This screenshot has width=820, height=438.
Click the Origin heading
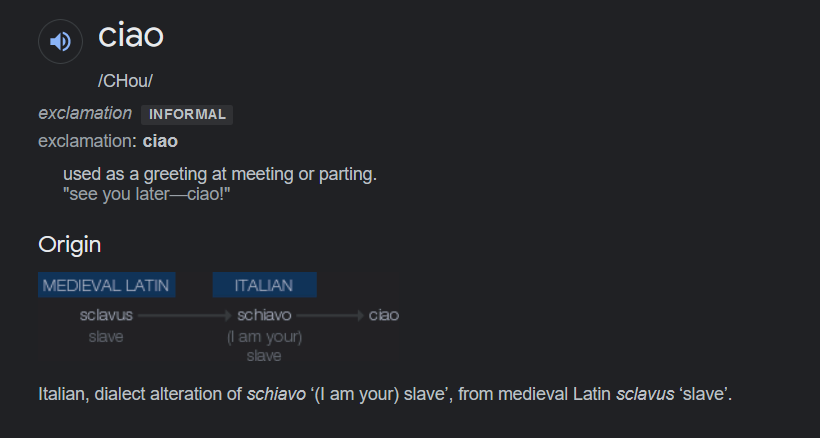[70, 245]
